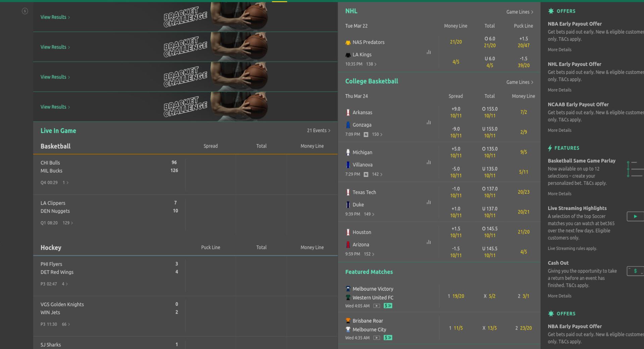
Task: Select Arkansas money line 7/2
Action: [x=524, y=112]
